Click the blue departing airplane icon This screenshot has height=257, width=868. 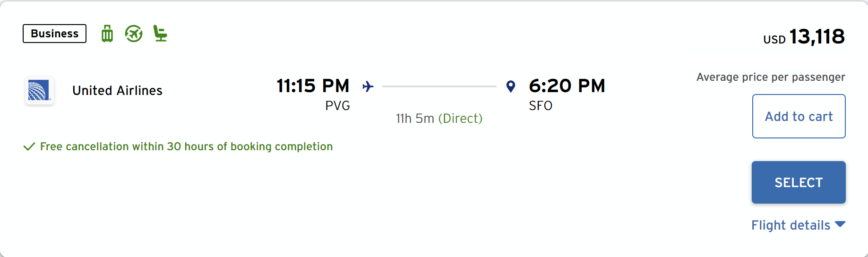point(368,86)
